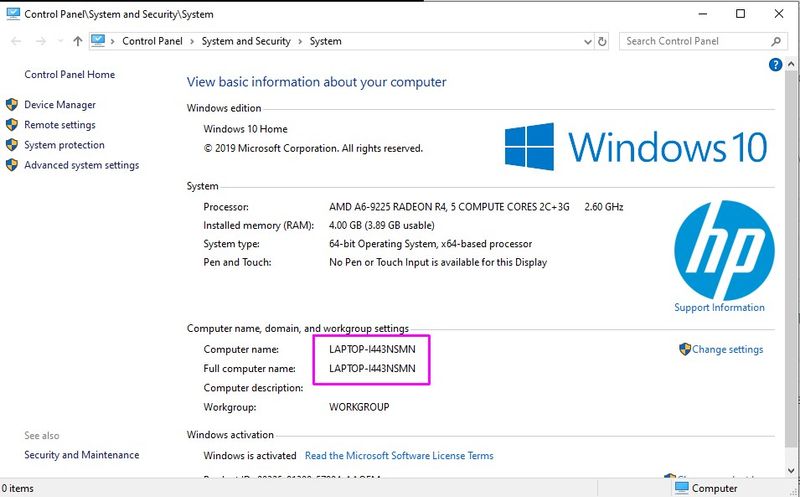Click the scrollbar down arrow

pos(791,470)
